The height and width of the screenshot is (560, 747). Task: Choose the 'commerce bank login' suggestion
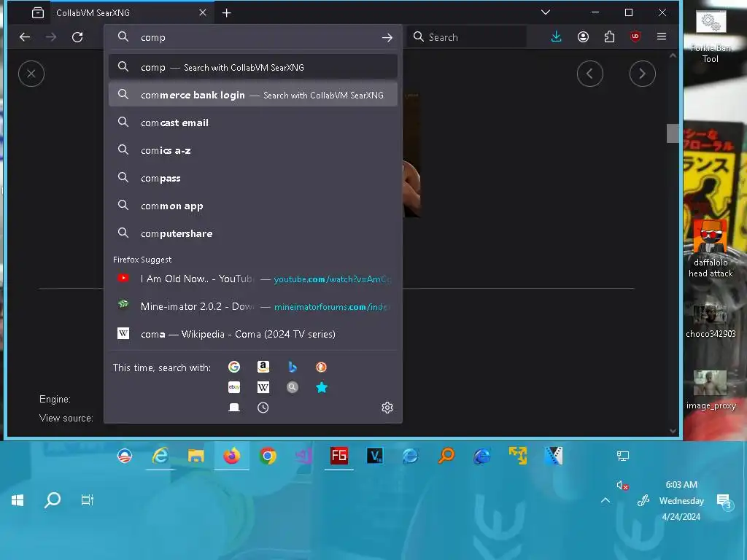click(x=253, y=95)
